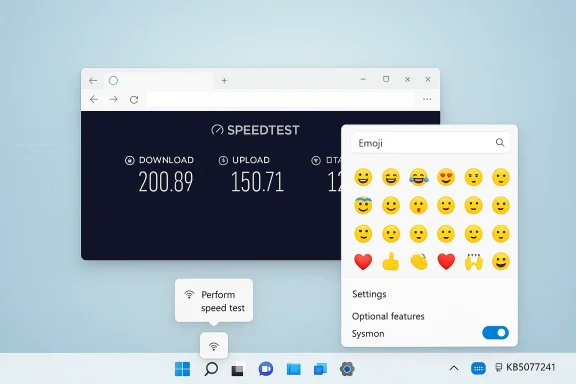Open taskbar Search
Viewport: 576px width, 384px height.
pos(211,369)
